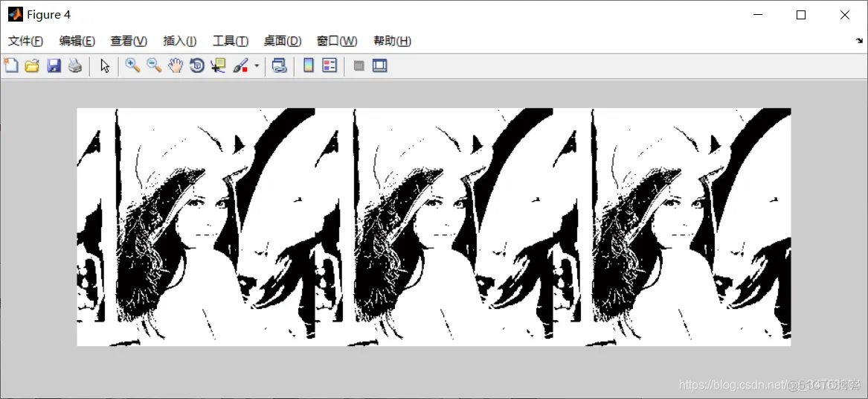The height and width of the screenshot is (399, 868).
Task: Click the New Figure icon
Action: (x=11, y=66)
